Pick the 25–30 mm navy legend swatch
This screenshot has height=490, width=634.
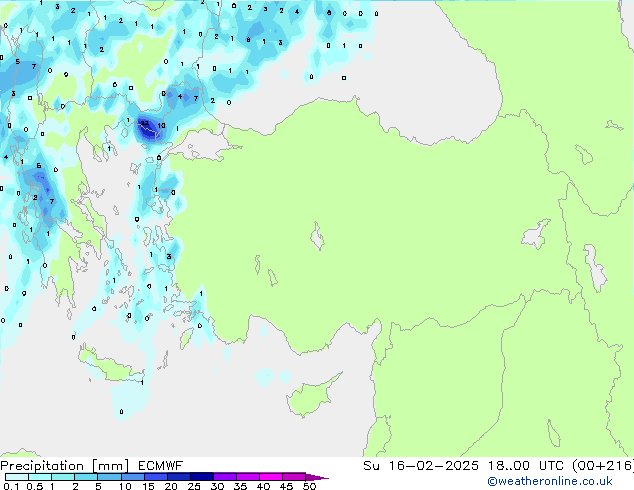201,477
